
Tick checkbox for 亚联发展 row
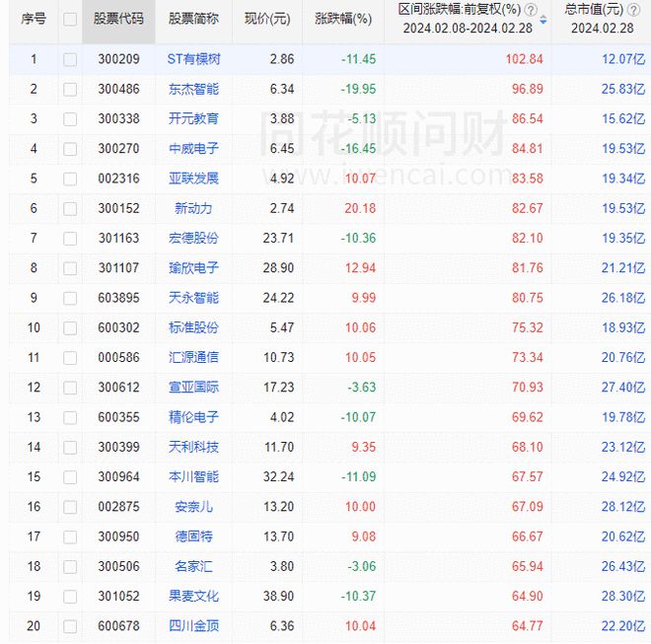point(70,179)
